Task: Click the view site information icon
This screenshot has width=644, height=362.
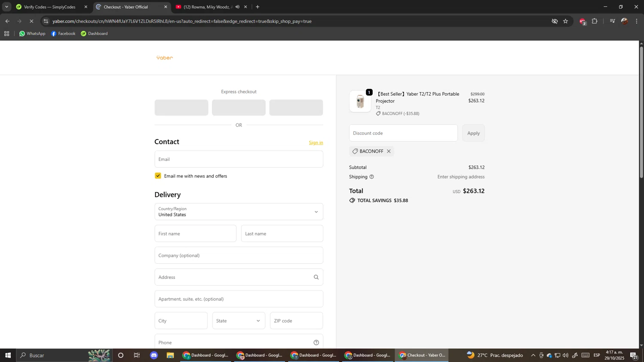Action: [x=46, y=21]
